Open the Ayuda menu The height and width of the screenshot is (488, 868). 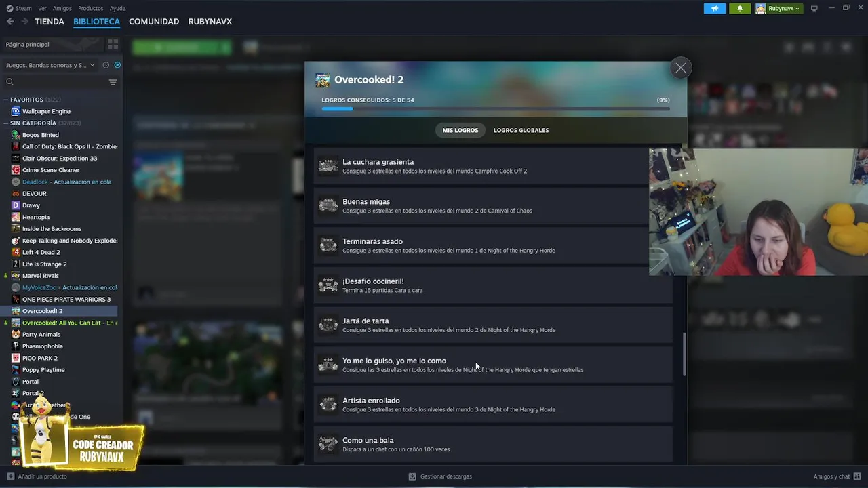tap(117, 8)
